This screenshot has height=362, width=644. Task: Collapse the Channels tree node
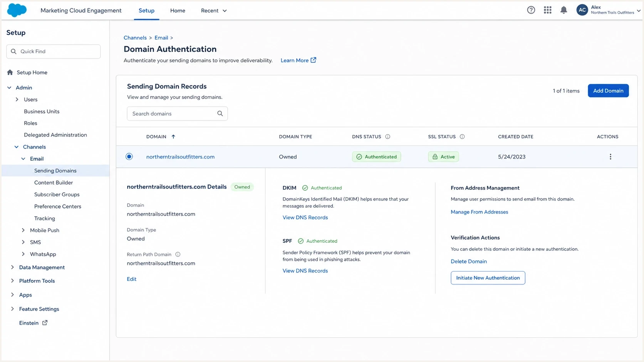click(x=16, y=147)
